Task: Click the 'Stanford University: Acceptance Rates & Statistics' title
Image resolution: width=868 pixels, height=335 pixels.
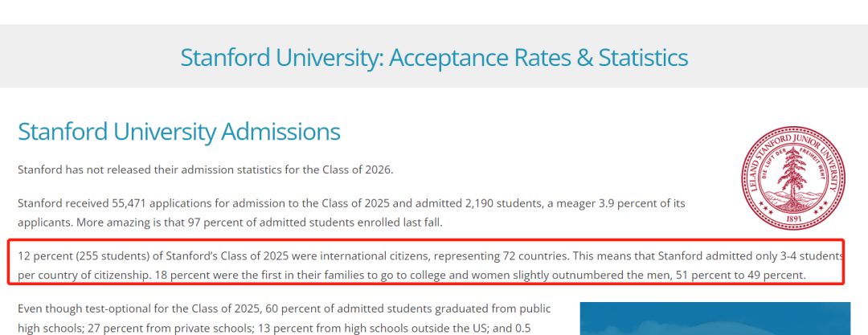Action: point(434,58)
